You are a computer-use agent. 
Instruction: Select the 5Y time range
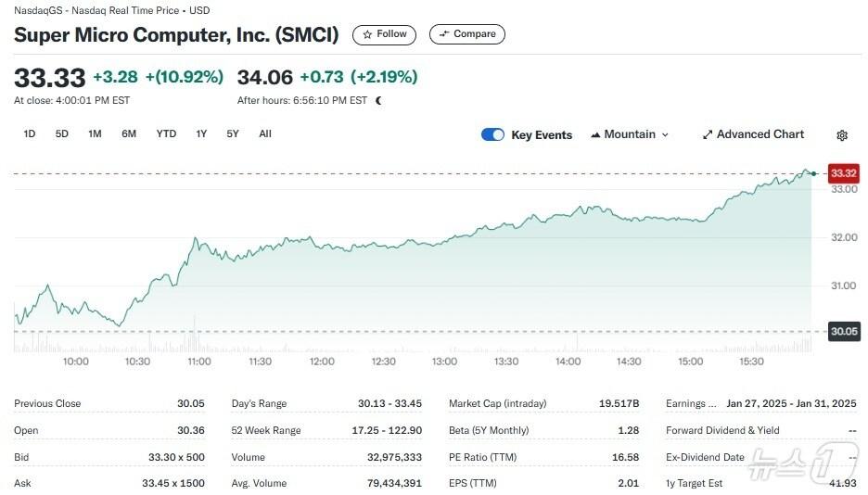233,133
